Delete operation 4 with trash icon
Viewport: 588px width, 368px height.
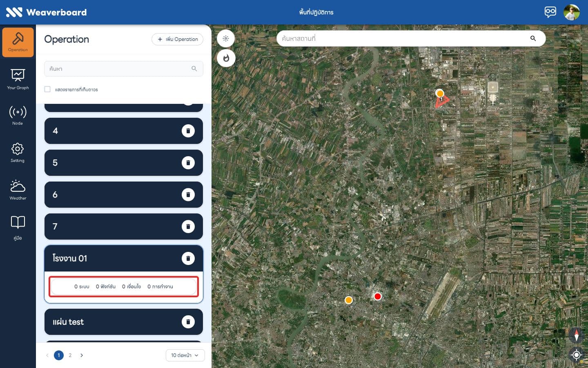[x=188, y=131]
